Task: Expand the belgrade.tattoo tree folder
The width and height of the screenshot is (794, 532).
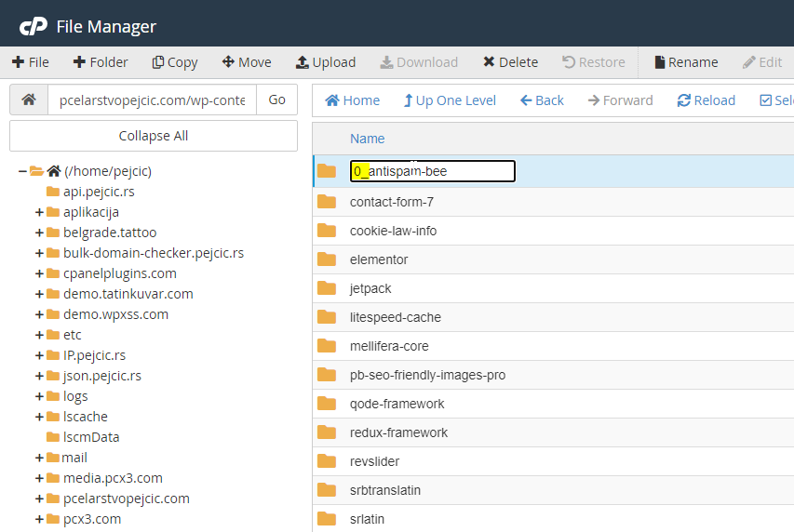Action: pos(39,233)
